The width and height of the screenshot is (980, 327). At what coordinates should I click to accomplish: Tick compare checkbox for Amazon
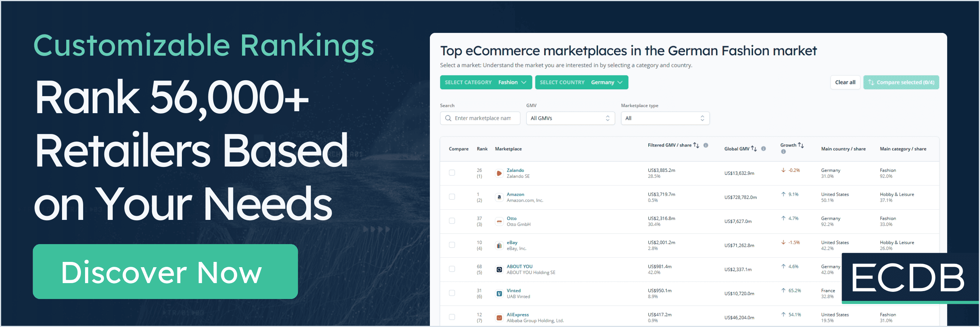pyautogui.click(x=452, y=197)
